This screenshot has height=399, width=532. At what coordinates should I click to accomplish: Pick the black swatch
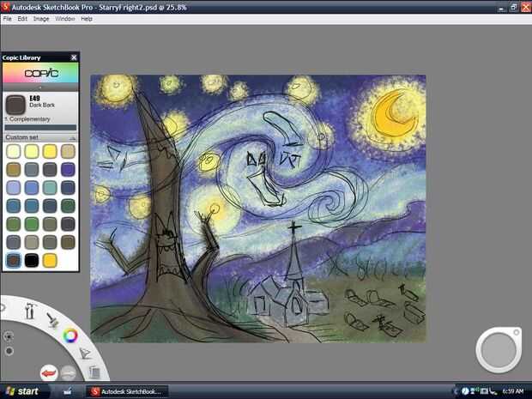coord(32,261)
